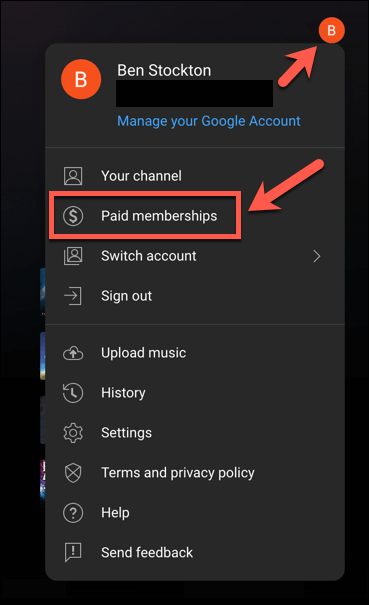Click the Your channel person icon

tap(73, 176)
